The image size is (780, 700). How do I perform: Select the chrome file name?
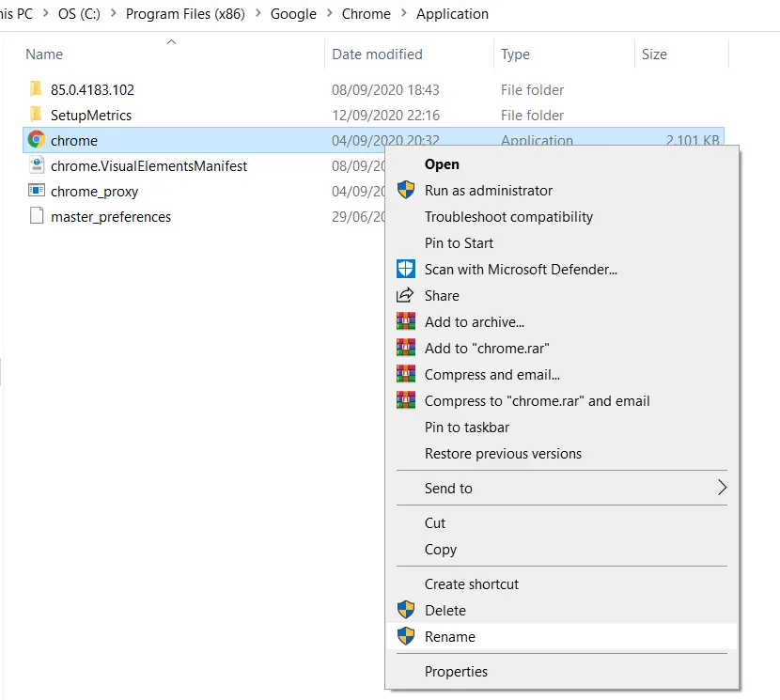(x=73, y=141)
